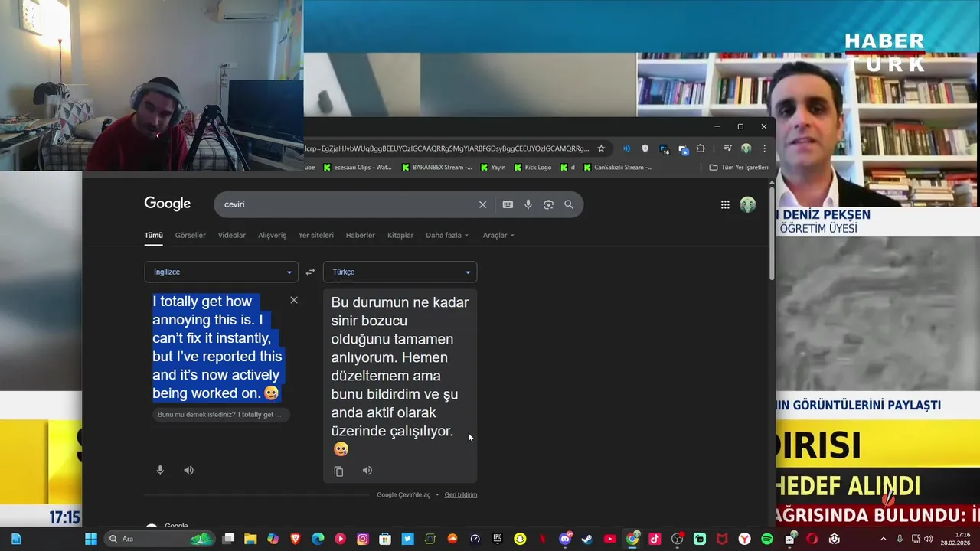This screenshot has height=551, width=980.
Task: Open the Kick Logo bookmark
Action: click(533, 167)
